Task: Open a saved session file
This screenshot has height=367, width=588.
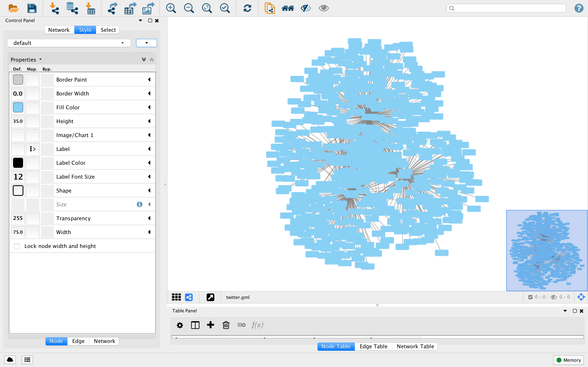Action: click(x=14, y=8)
